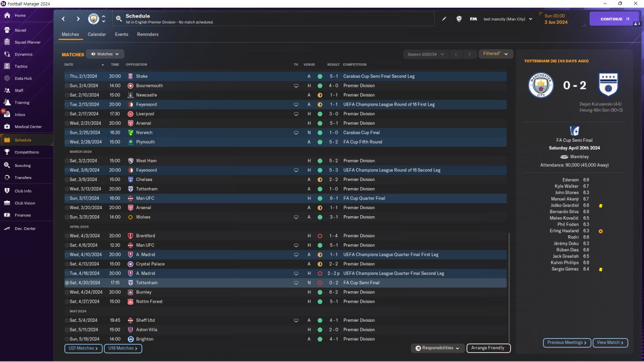Click the search magnifier in the Schedule bar

(x=119, y=19)
